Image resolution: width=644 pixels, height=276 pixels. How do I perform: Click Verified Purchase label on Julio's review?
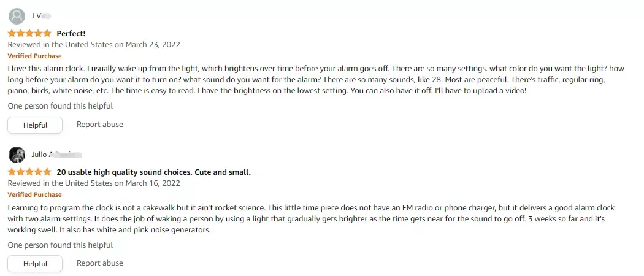point(34,194)
